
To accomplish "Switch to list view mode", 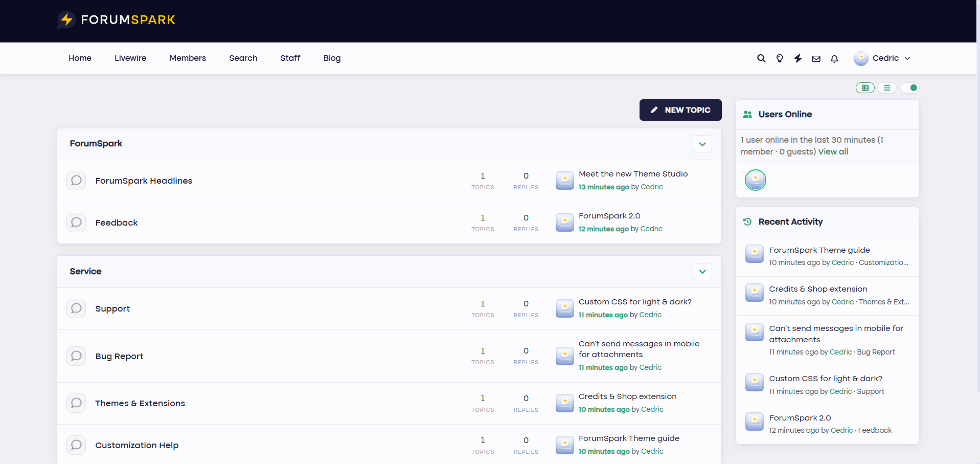I will tap(887, 88).
